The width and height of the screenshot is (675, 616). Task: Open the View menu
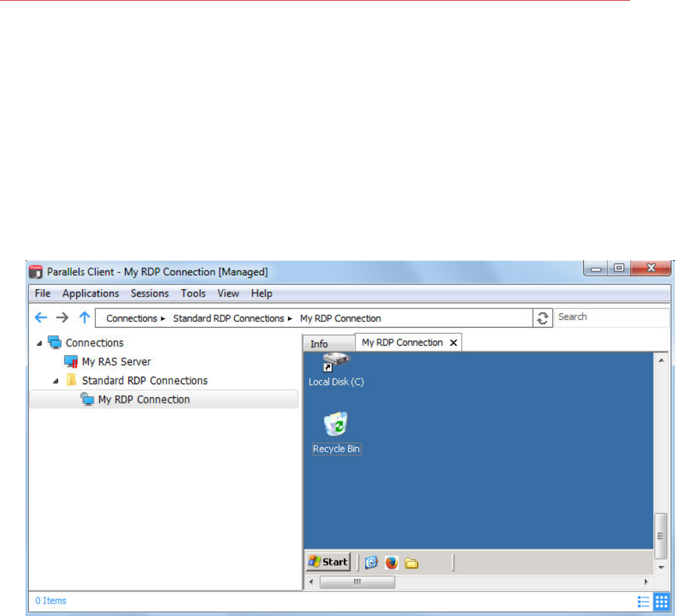(228, 293)
